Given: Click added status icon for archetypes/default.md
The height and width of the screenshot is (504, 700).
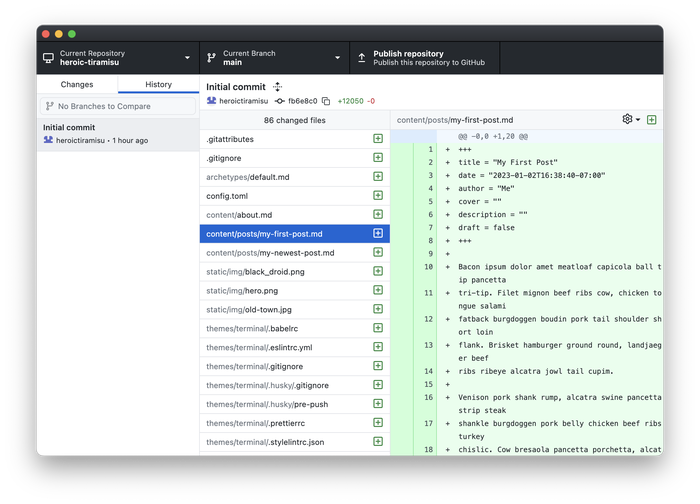Looking at the screenshot, I should (378, 177).
